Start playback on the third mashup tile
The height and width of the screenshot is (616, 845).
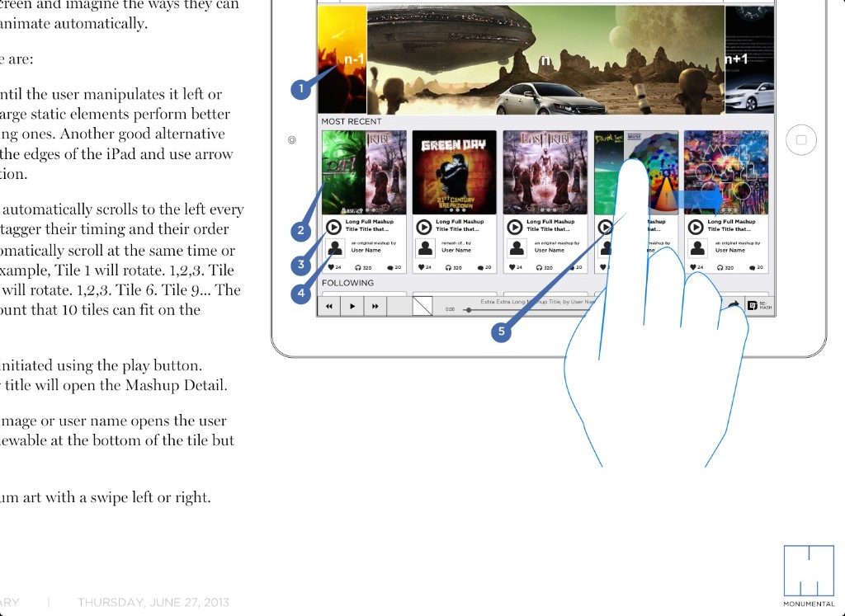[514, 227]
